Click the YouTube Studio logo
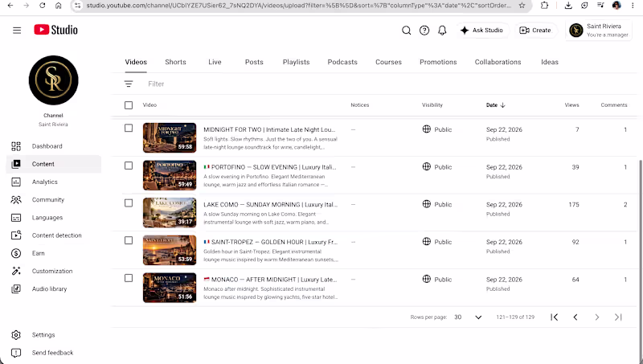643x364 pixels. (x=55, y=30)
